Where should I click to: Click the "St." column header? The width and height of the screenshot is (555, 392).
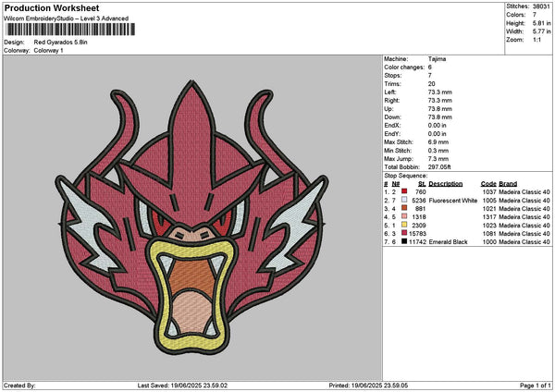click(x=422, y=184)
